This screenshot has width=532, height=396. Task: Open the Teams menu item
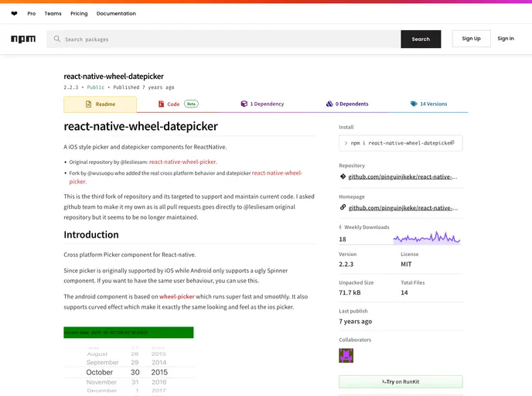click(53, 14)
